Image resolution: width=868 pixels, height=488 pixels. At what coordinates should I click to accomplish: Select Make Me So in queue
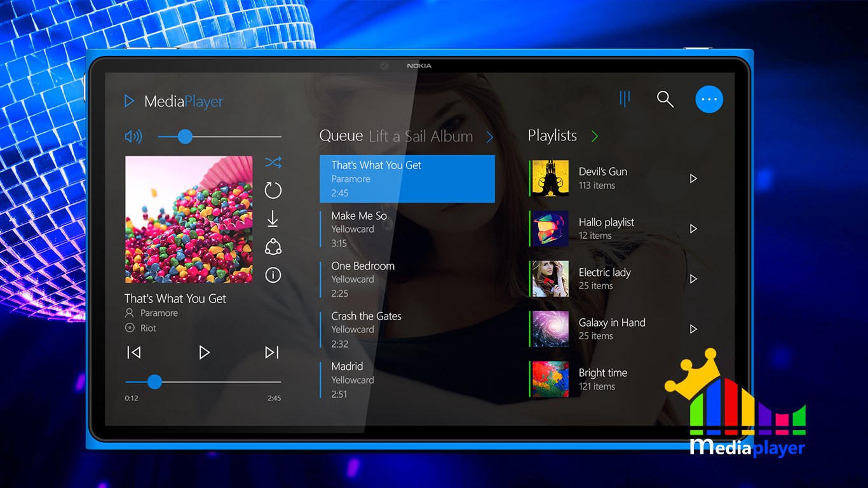click(x=407, y=229)
